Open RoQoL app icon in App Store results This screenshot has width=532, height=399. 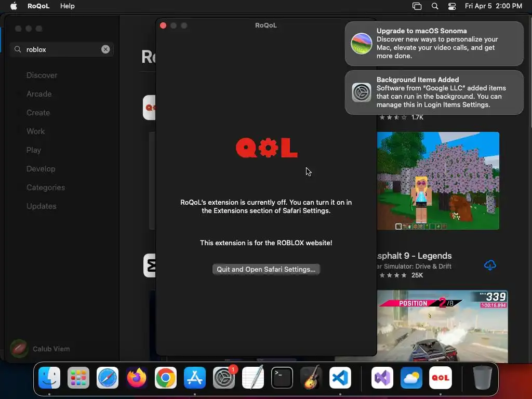pyautogui.click(x=149, y=108)
